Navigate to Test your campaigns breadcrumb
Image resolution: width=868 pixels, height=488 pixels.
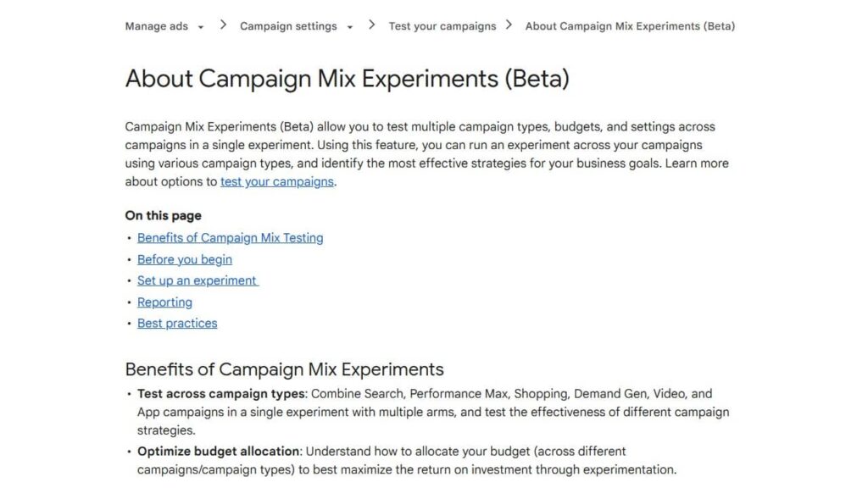pos(442,26)
